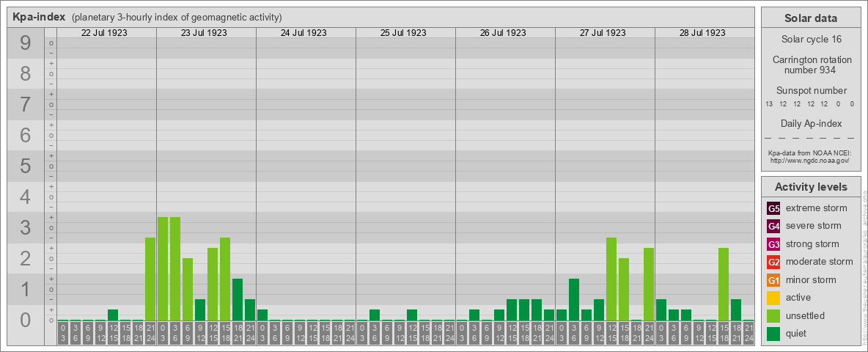868x352 pixels.
Task: Click the 26 Jul 3-6 quiet bar
Action: click(474, 315)
